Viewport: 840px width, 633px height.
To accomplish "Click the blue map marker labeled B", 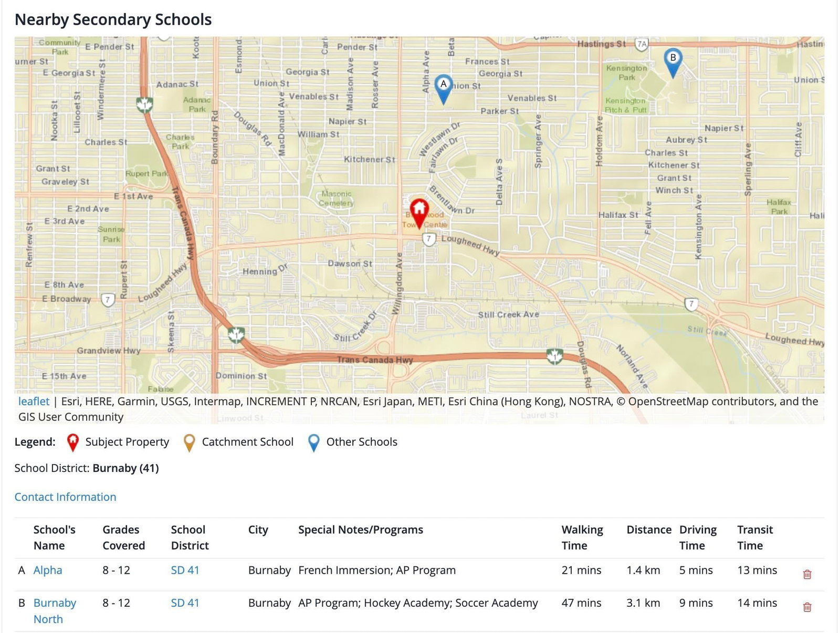I will pyautogui.click(x=673, y=60).
